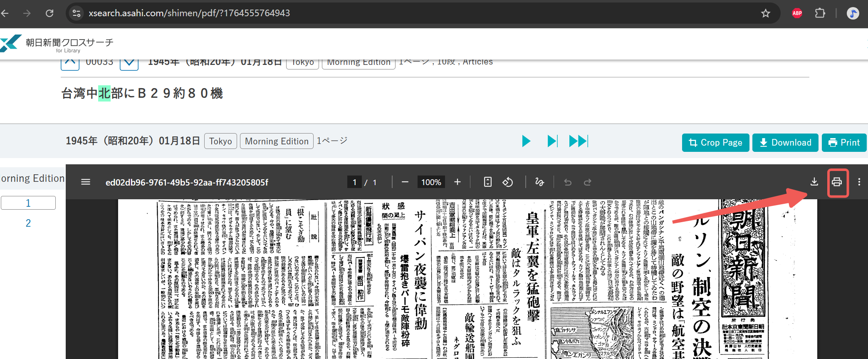Zoom in the PDF with plus icon
The height and width of the screenshot is (359, 868).
457,182
